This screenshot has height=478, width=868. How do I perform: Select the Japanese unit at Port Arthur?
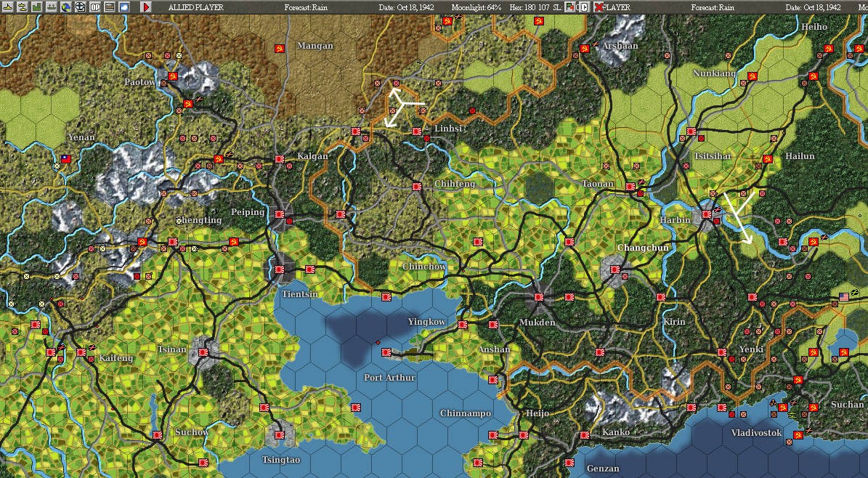tap(386, 352)
